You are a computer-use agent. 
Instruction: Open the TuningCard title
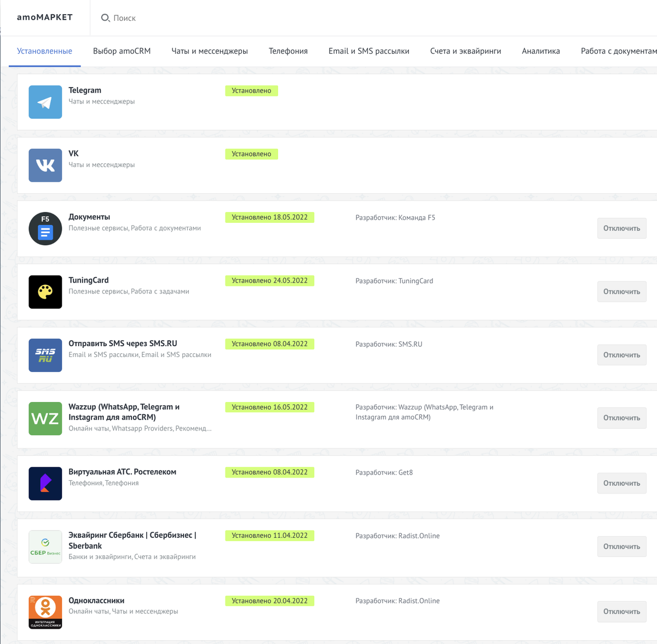[x=89, y=280]
